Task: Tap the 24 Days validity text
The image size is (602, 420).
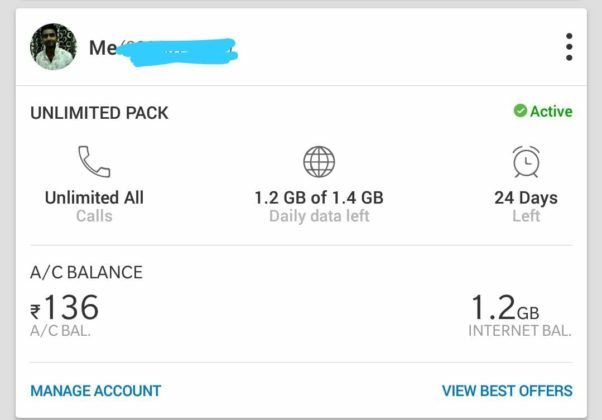Action: point(526,197)
